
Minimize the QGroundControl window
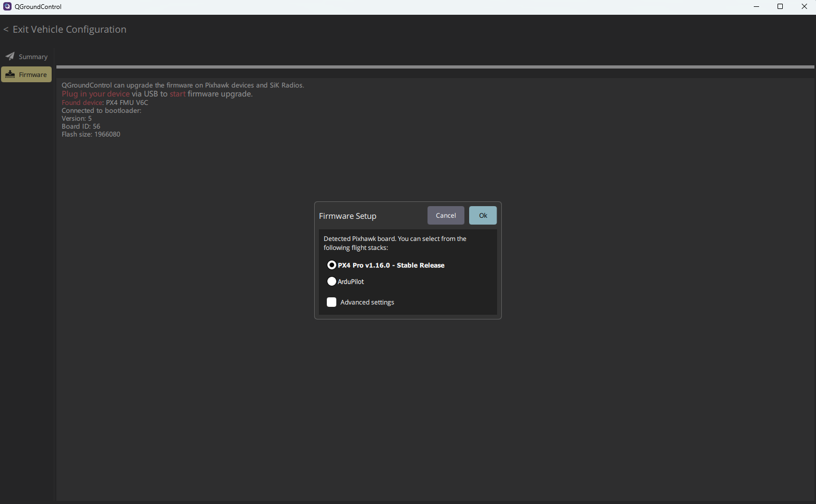pyautogui.click(x=756, y=6)
